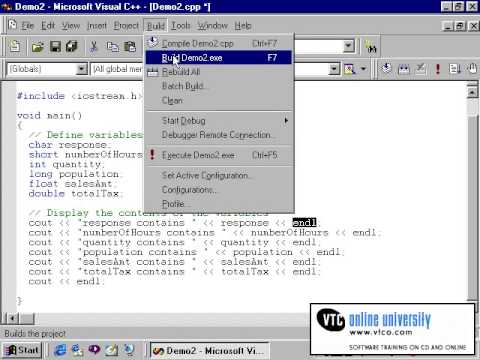480x360 pixels.
Task: Click the highlighted endl word in code
Action: [x=304, y=222]
